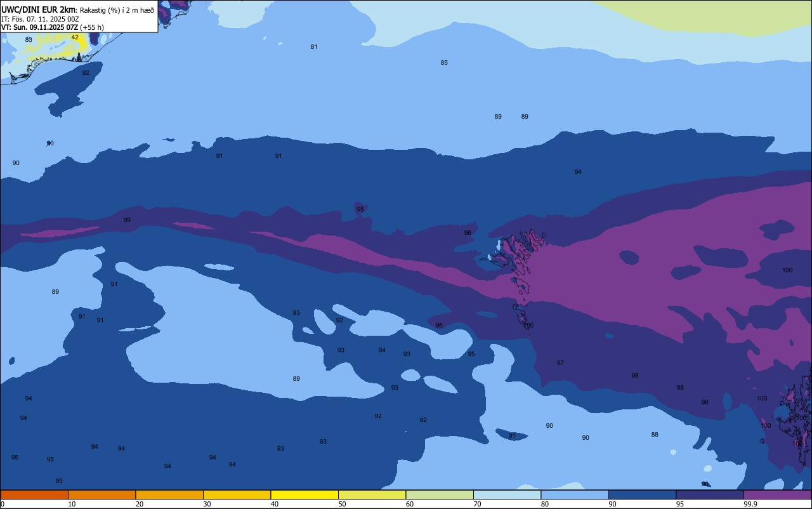The width and height of the screenshot is (812, 509).
Task: Click the golden 30–40 legend swatch
Action: 237,494
